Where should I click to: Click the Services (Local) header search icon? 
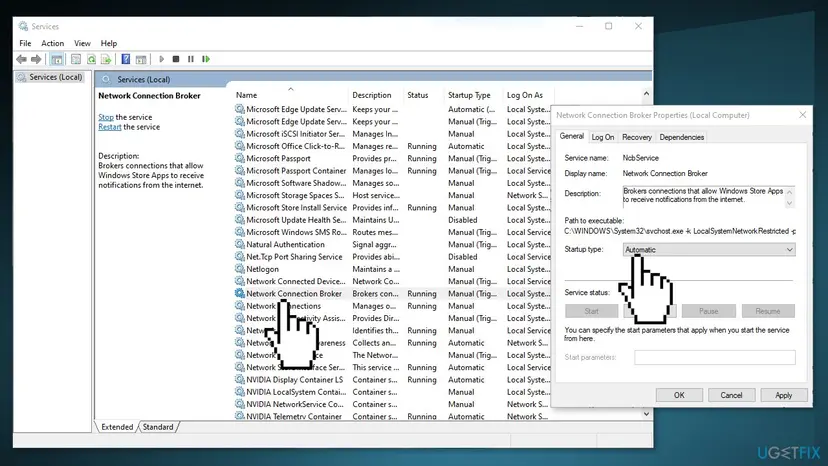click(107, 79)
